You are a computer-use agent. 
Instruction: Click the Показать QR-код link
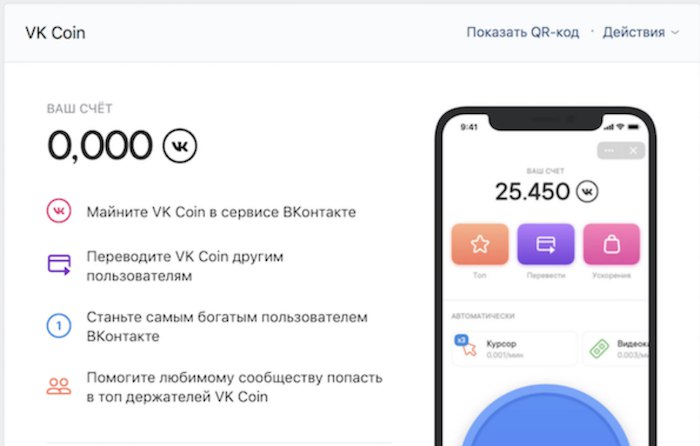coord(523,32)
